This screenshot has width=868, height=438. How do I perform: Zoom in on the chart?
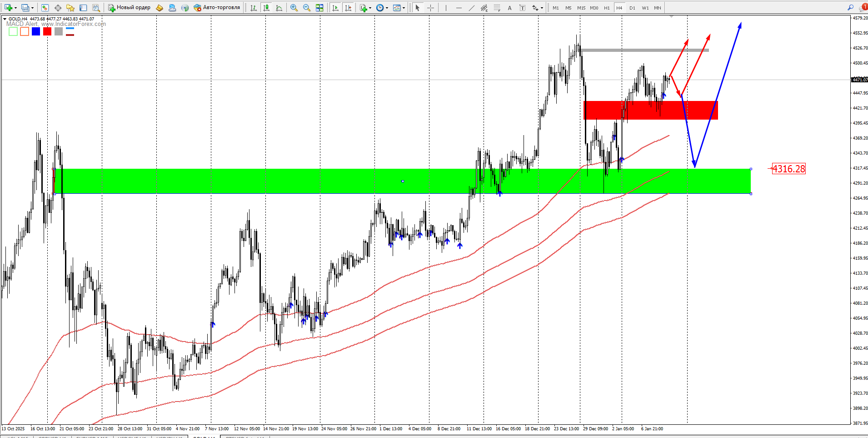click(x=294, y=8)
